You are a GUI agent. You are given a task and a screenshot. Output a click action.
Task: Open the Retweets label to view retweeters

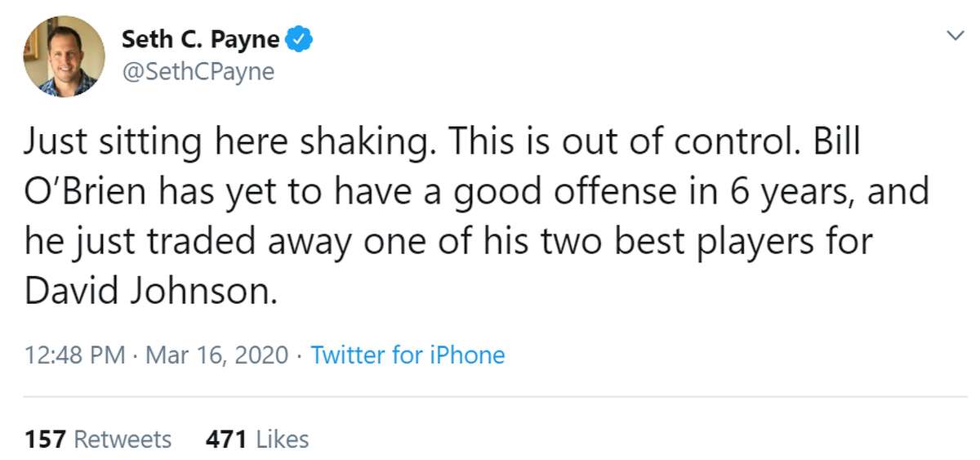coord(122,439)
